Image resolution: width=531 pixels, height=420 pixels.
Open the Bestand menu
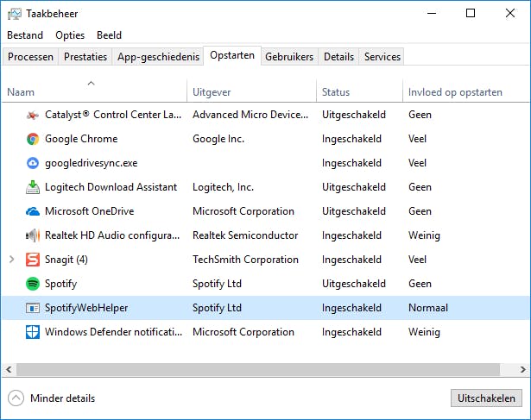click(x=25, y=35)
